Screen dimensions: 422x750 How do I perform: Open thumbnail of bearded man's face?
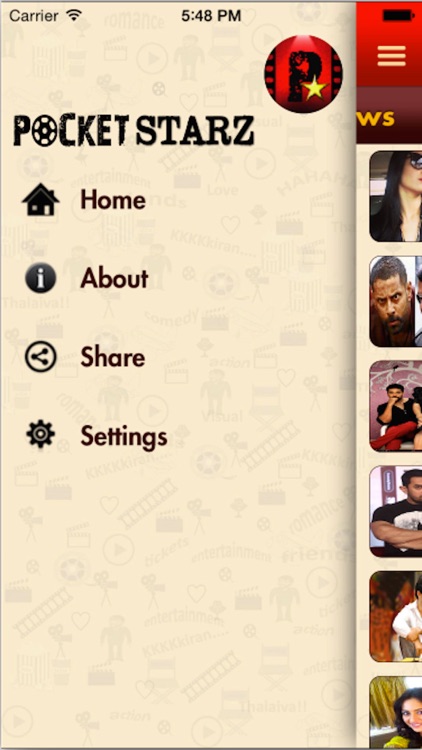pos(396,301)
